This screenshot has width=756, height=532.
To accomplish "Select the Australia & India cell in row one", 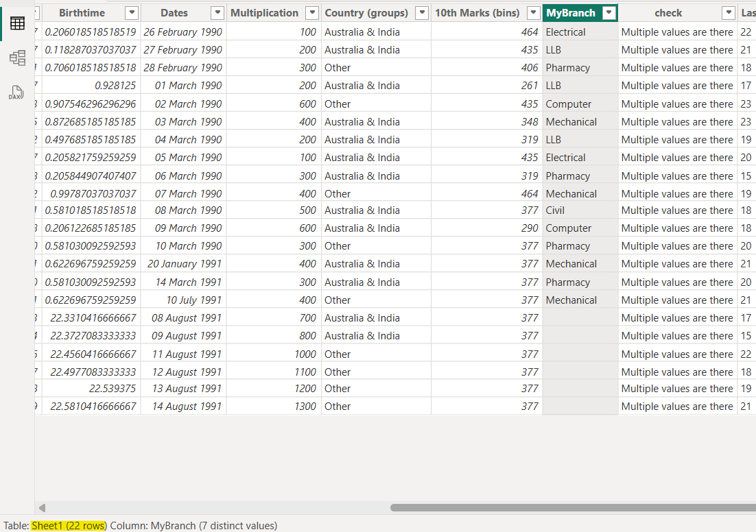I will (x=362, y=32).
